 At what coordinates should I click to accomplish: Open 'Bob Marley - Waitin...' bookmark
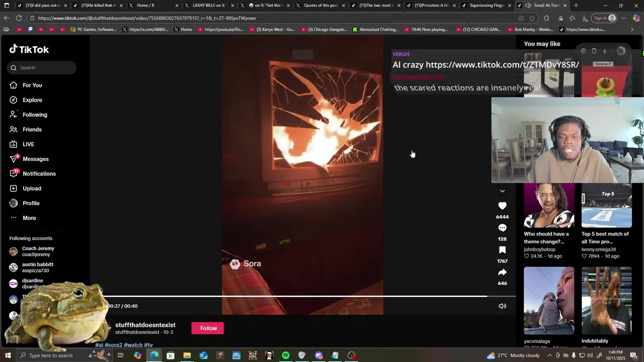[x=530, y=30]
